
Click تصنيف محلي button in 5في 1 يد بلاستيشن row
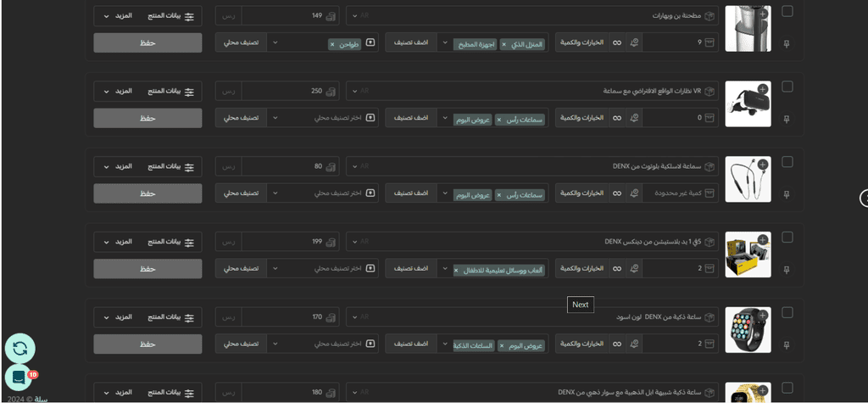pyautogui.click(x=241, y=268)
